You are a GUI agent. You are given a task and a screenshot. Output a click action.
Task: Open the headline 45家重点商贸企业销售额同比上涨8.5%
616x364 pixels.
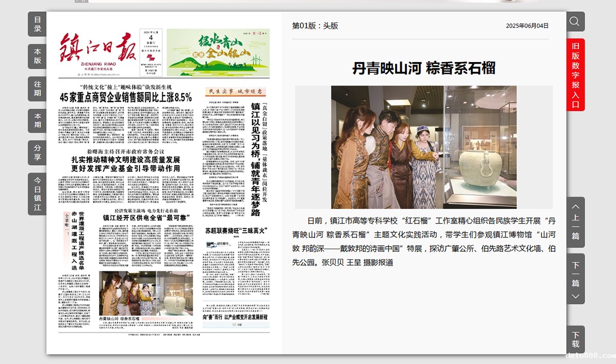126,97
